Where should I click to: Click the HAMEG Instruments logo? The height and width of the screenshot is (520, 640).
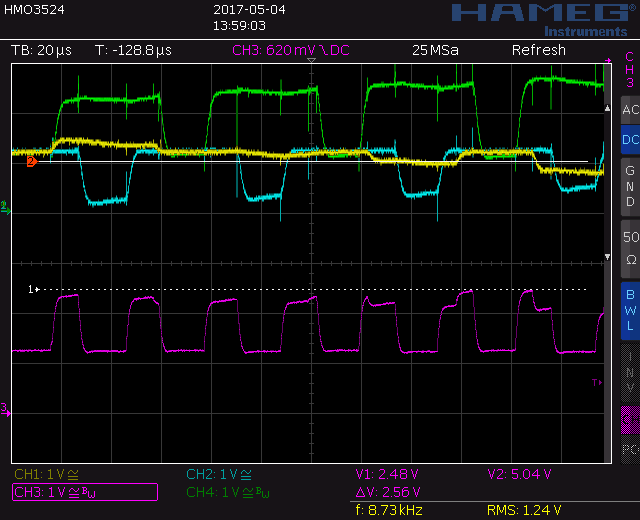[x=545, y=20]
